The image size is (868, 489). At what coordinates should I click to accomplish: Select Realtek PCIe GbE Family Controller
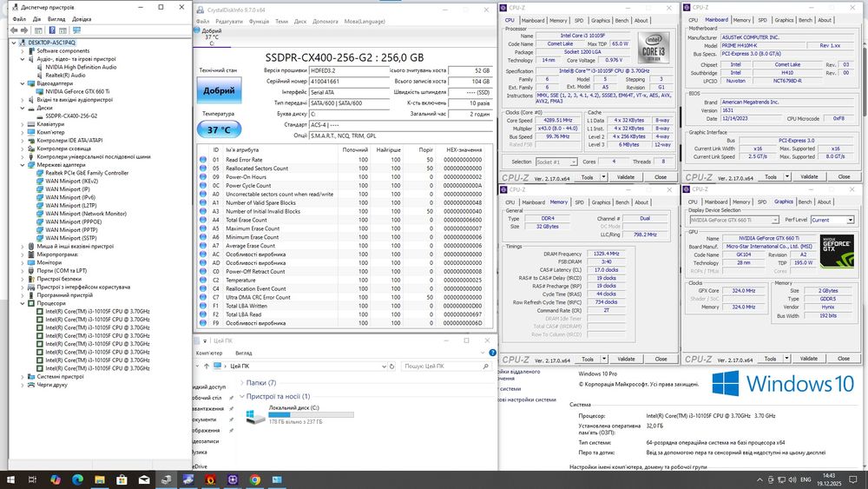[87, 173]
